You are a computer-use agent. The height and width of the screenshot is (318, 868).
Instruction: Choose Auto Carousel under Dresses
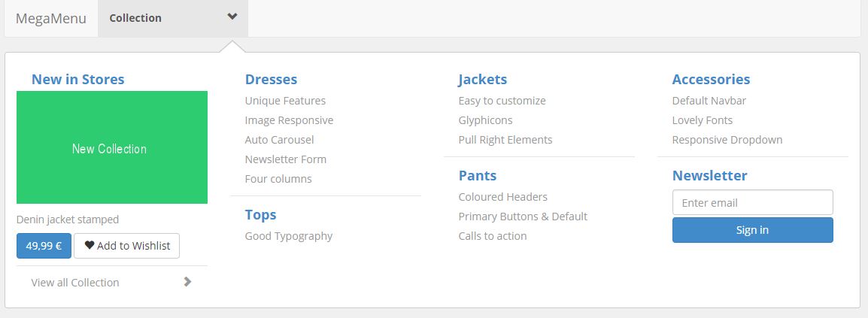279,139
